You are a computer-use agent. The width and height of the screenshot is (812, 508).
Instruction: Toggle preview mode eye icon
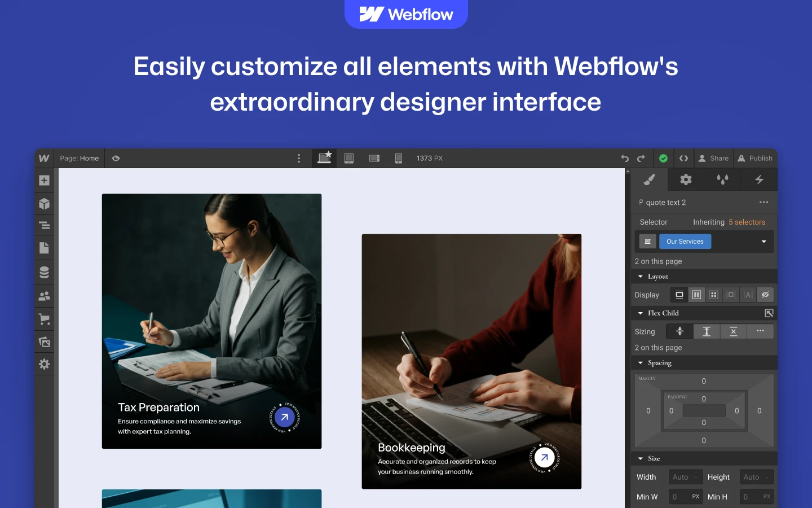point(116,159)
